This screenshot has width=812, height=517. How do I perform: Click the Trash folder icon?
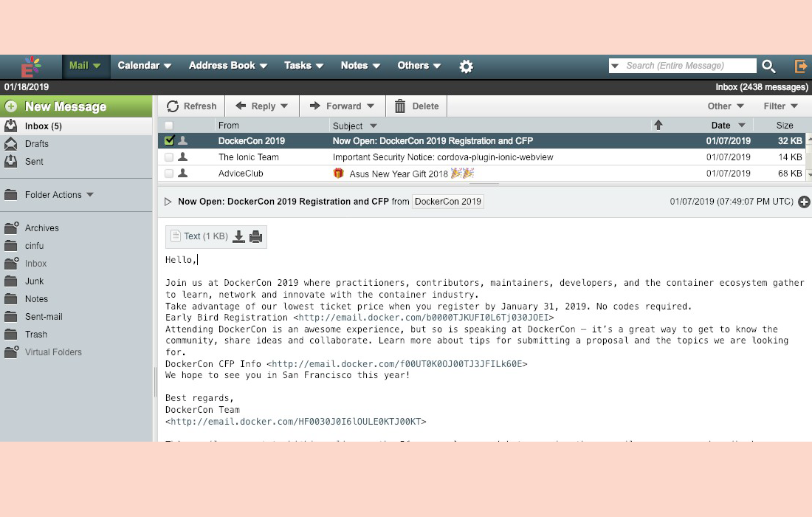point(11,334)
